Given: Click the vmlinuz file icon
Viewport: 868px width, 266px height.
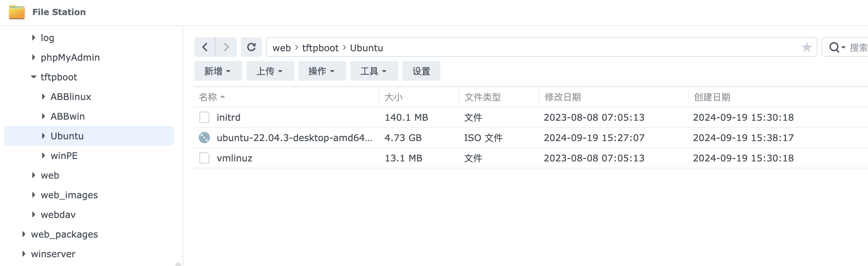Looking at the screenshot, I should (x=204, y=158).
